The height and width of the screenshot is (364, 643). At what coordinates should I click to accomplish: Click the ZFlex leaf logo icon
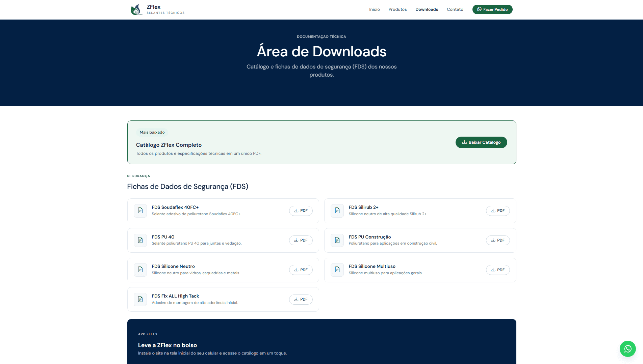point(136,9)
